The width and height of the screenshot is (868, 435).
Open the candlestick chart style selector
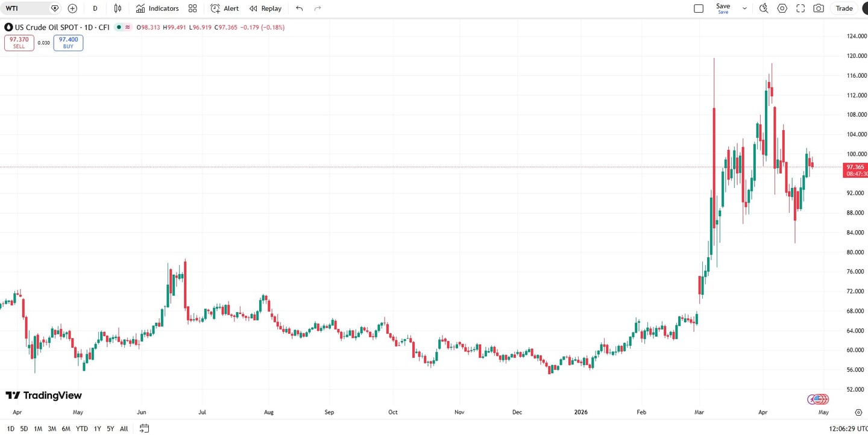118,8
